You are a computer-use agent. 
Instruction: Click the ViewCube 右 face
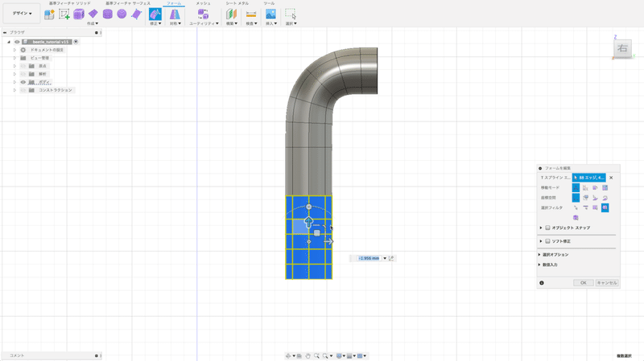(x=622, y=48)
